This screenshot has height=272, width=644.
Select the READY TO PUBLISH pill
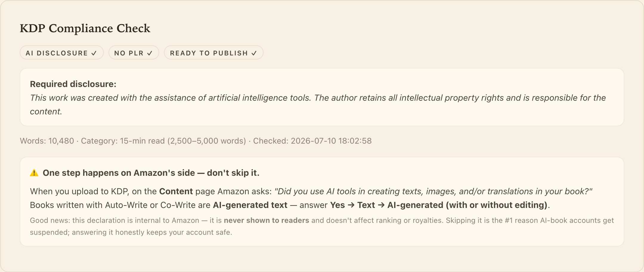click(214, 53)
